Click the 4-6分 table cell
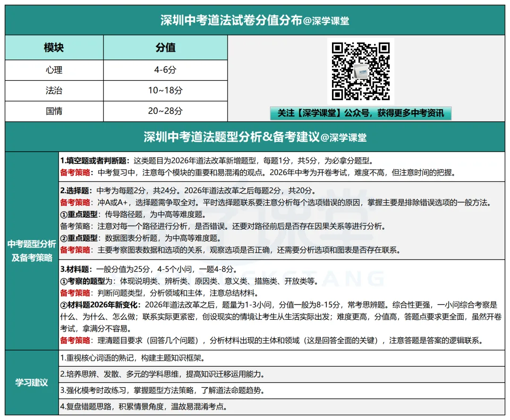The image size is (510, 420). coord(166,70)
